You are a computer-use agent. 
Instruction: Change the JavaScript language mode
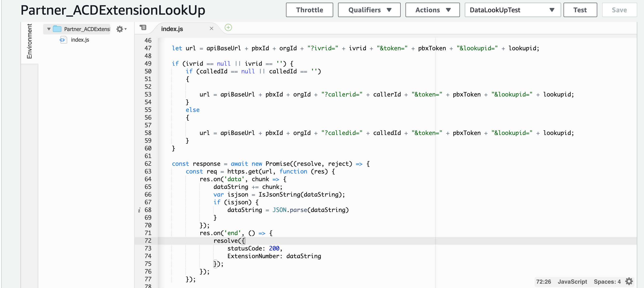tap(572, 282)
